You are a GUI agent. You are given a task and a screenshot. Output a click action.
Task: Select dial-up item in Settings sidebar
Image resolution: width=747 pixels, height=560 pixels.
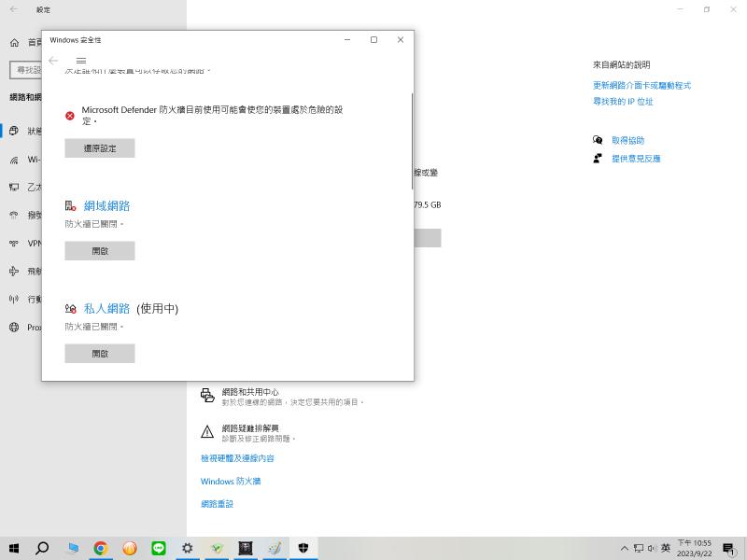click(x=21, y=216)
